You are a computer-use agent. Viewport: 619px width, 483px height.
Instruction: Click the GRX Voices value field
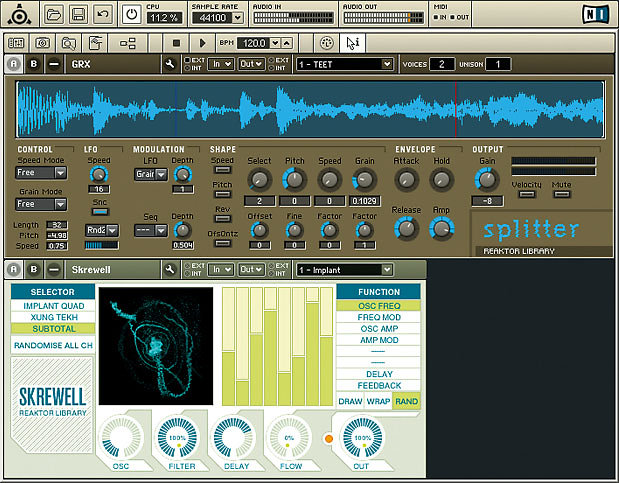(x=441, y=64)
